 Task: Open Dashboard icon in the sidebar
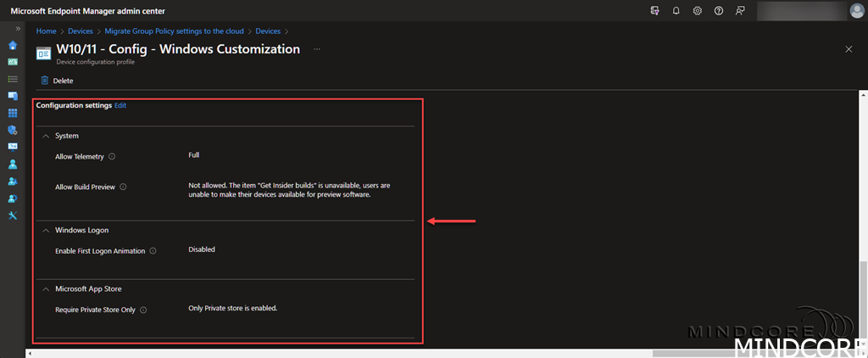(x=13, y=62)
